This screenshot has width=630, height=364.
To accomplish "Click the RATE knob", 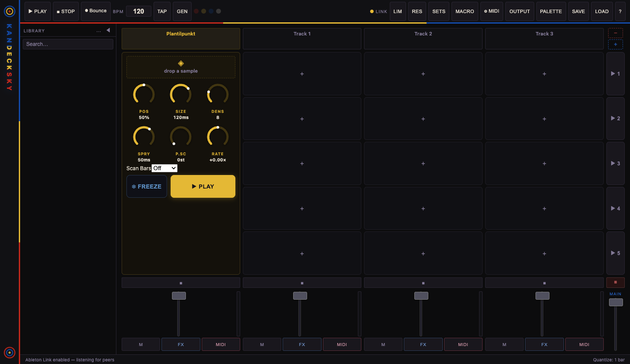I will [x=217, y=136].
